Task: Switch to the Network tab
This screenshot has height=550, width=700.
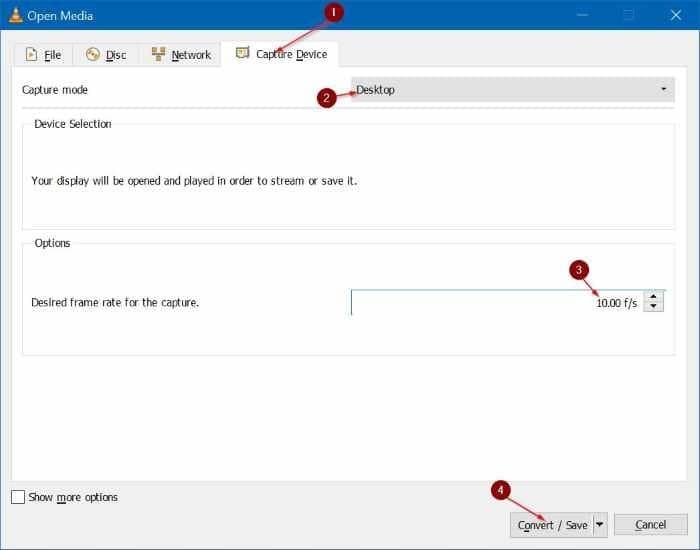Action: point(181,55)
